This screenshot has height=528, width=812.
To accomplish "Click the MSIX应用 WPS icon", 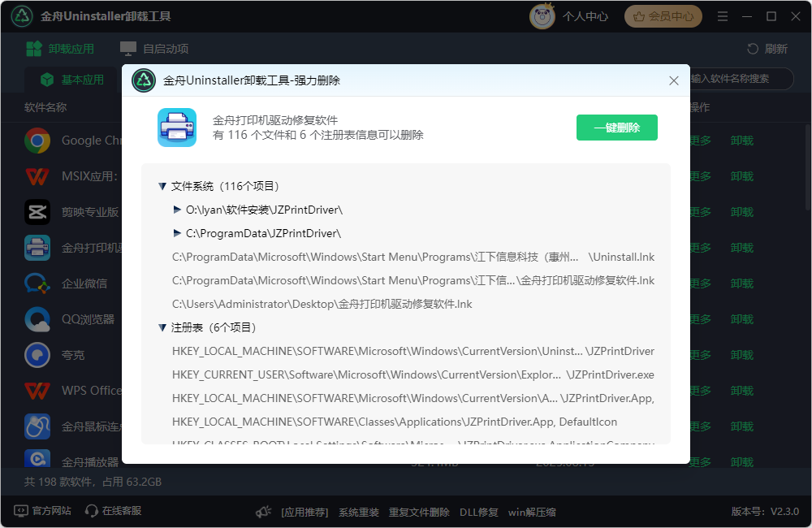I will (37, 176).
